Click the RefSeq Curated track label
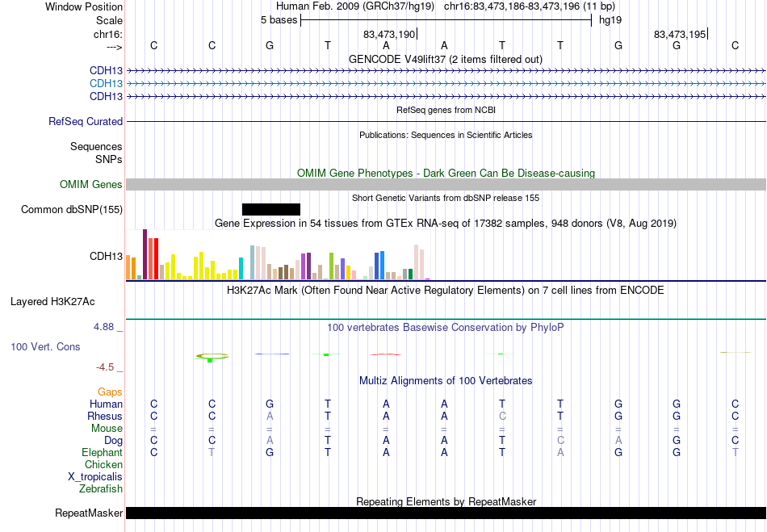 86,121
